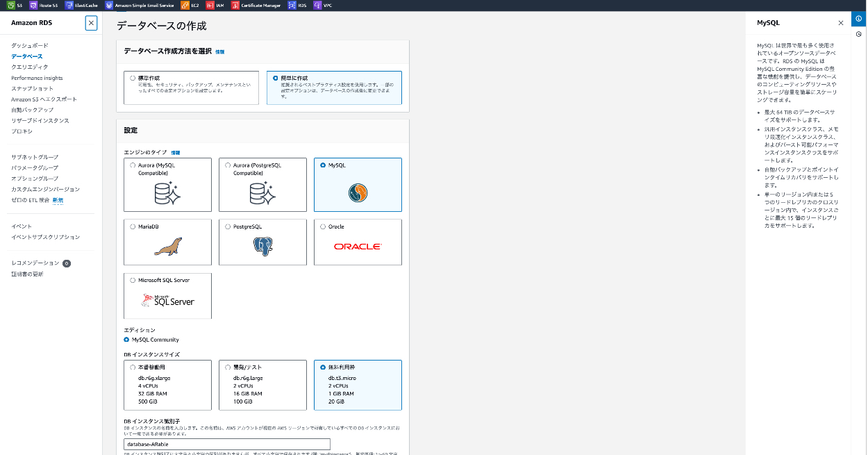Click the DB instance identifier text field
868x455 pixels.
[x=226, y=444]
